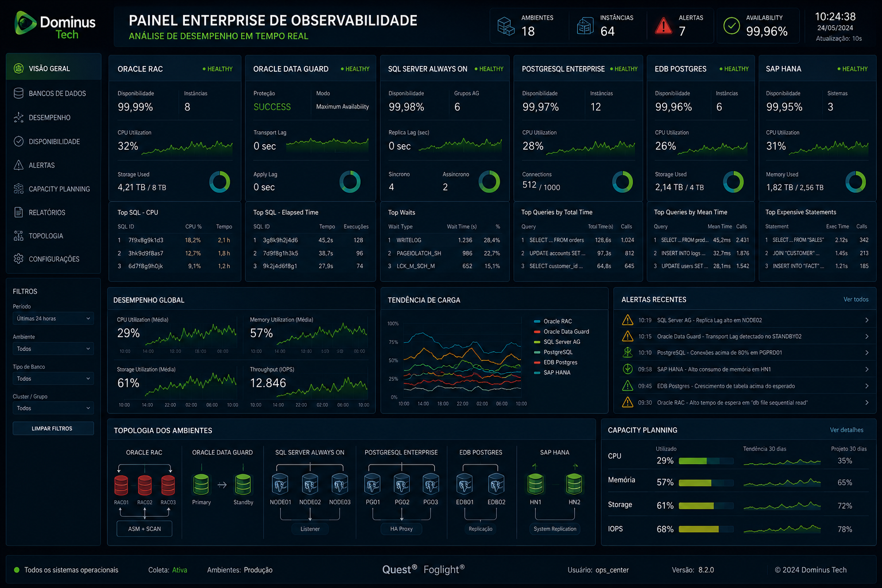Click the ASM + SCAN box
The image size is (882, 588).
coord(144,529)
